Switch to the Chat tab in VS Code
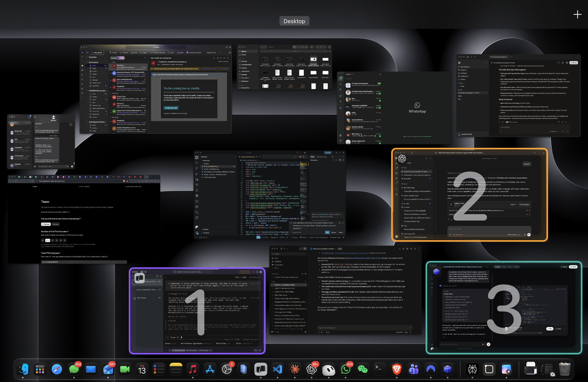Image resolution: width=588 pixels, height=382 pixels. coord(312,157)
